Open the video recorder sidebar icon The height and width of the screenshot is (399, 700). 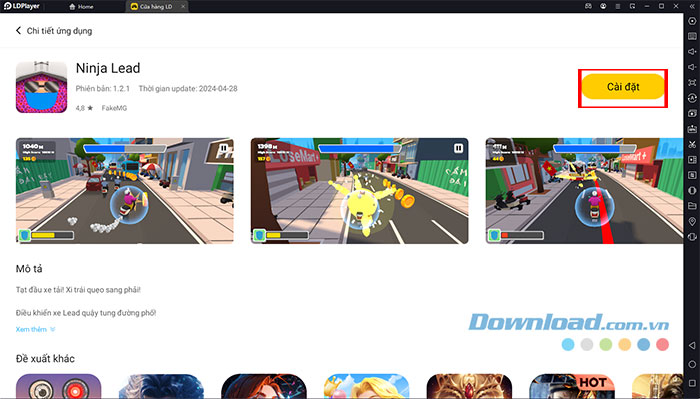coord(692,160)
